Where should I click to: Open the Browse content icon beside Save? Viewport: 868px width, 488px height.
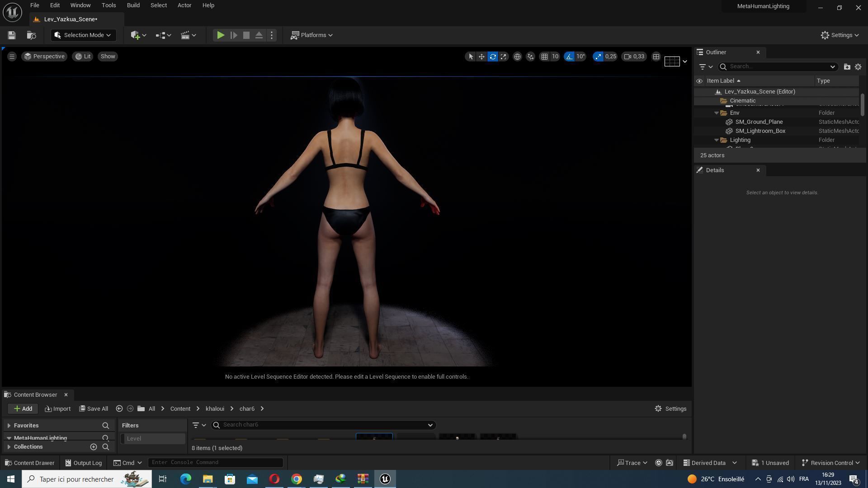click(x=31, y=35)
